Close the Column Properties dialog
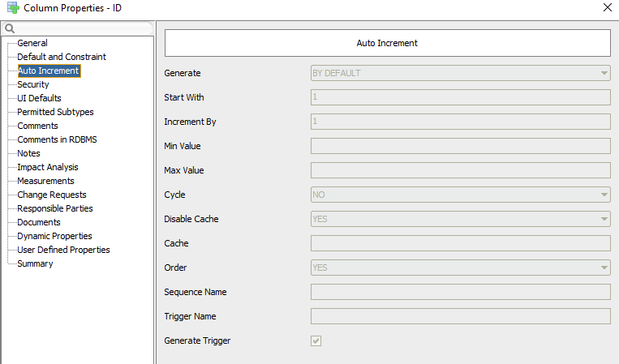Image resolution: width=619 pixels, height=364 pixels. point(608,7)
